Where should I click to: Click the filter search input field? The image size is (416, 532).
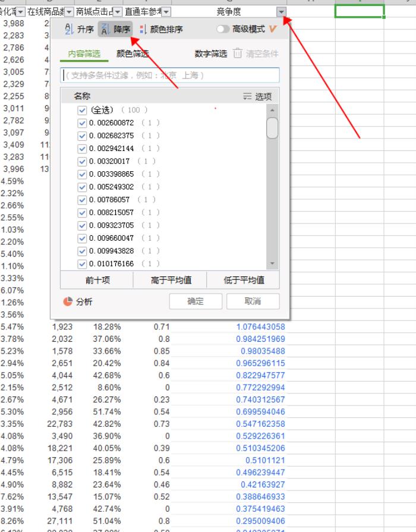(170, 75)
